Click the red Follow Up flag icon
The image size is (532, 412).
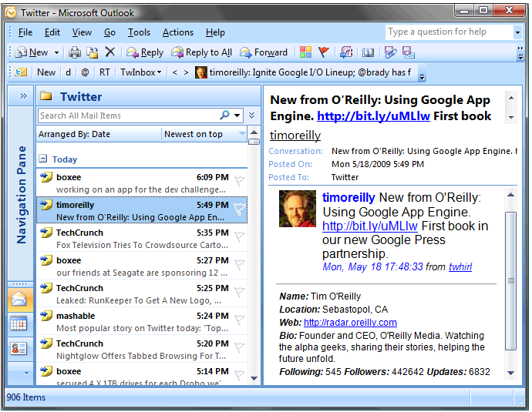point(324,52)
